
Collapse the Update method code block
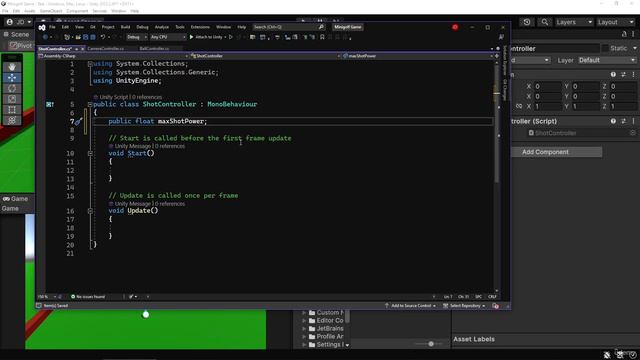coord(90,211)
